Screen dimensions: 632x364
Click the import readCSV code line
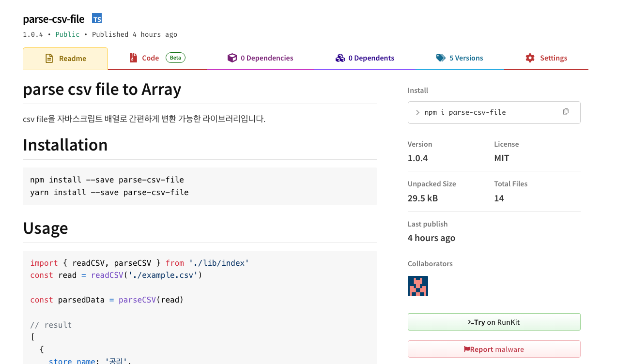point(139,263)
